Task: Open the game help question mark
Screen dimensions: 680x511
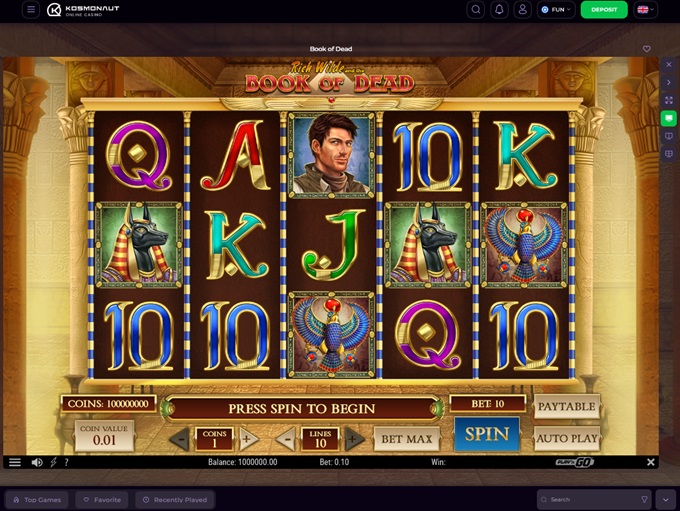Action: [x=66, y=462]
